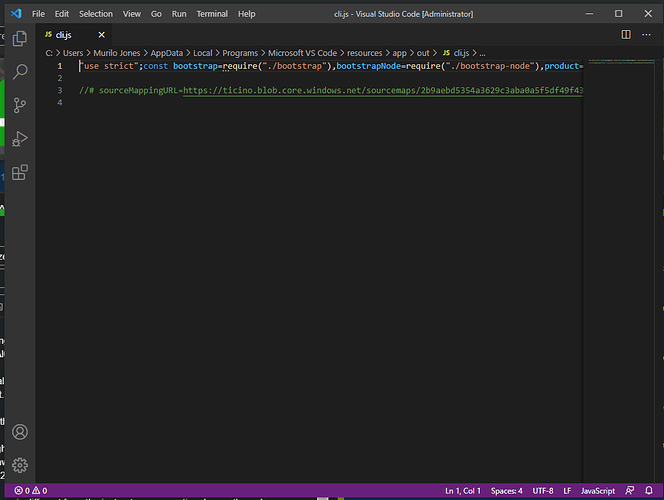
Task: Open the Explorer view in the activity bar
Action: pyautogui.click(x=20, y=39)
